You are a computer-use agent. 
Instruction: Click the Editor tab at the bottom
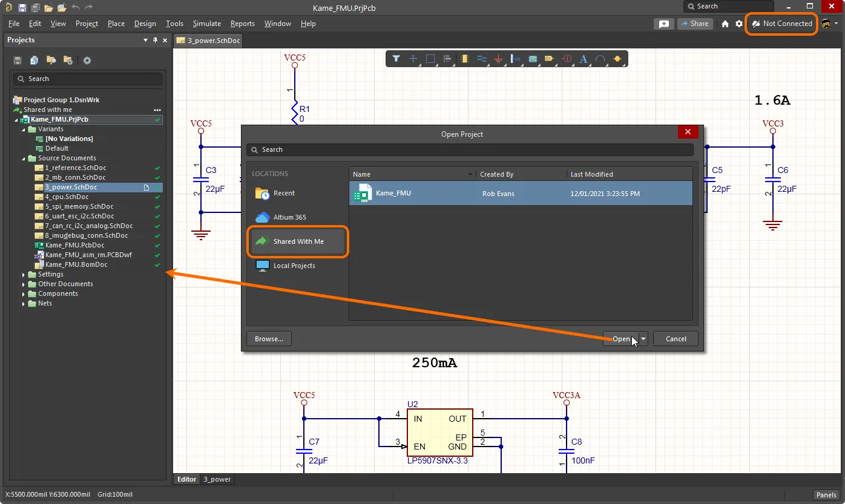coord(186,479)
